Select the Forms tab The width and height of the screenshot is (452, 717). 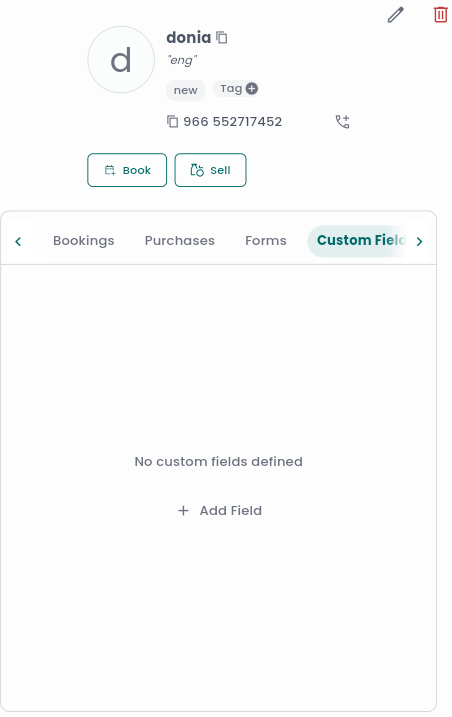pyautogui.click(x=266, y=241)
